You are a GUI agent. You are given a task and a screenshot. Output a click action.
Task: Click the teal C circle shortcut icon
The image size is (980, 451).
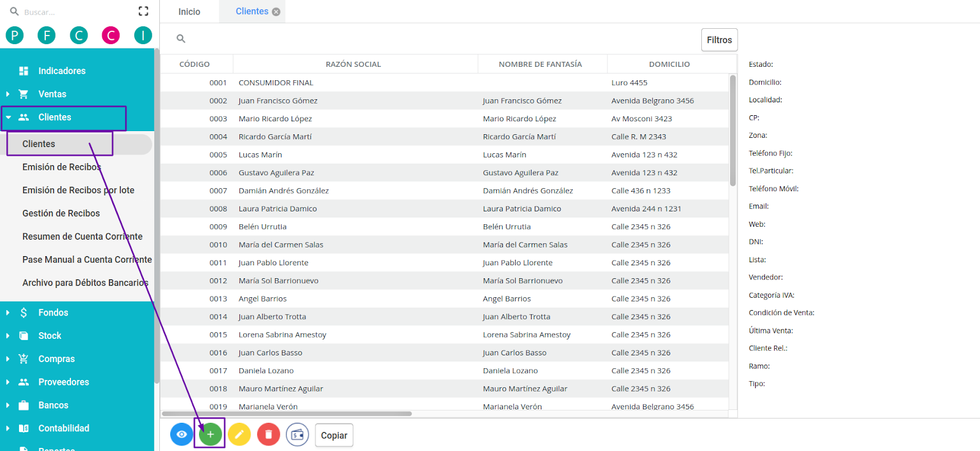click(78, 36)
